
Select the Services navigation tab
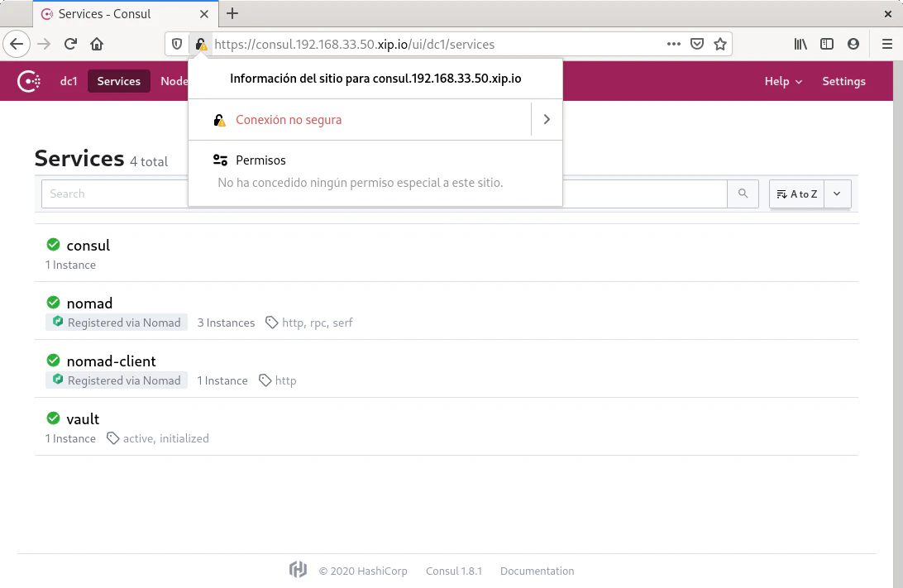(x=119, y=81)
